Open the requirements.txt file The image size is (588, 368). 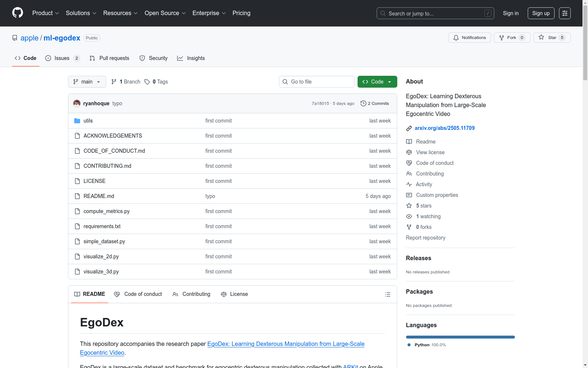point(102,226)
